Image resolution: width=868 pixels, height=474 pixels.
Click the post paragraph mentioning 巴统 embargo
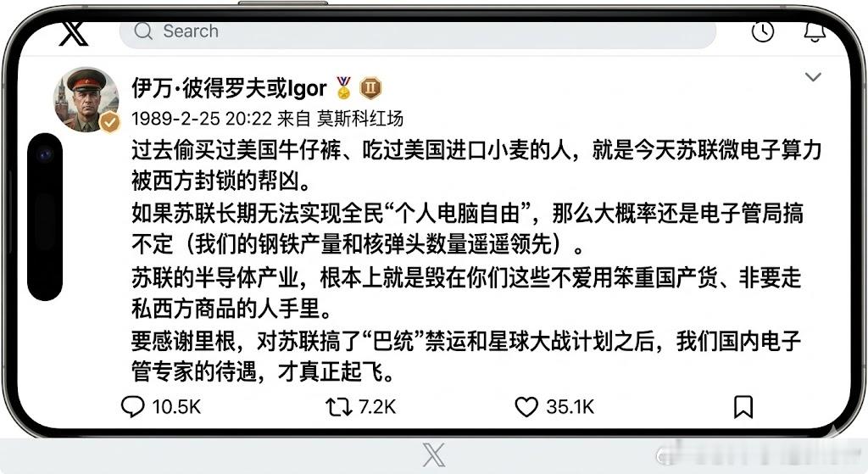coord(466,356)
